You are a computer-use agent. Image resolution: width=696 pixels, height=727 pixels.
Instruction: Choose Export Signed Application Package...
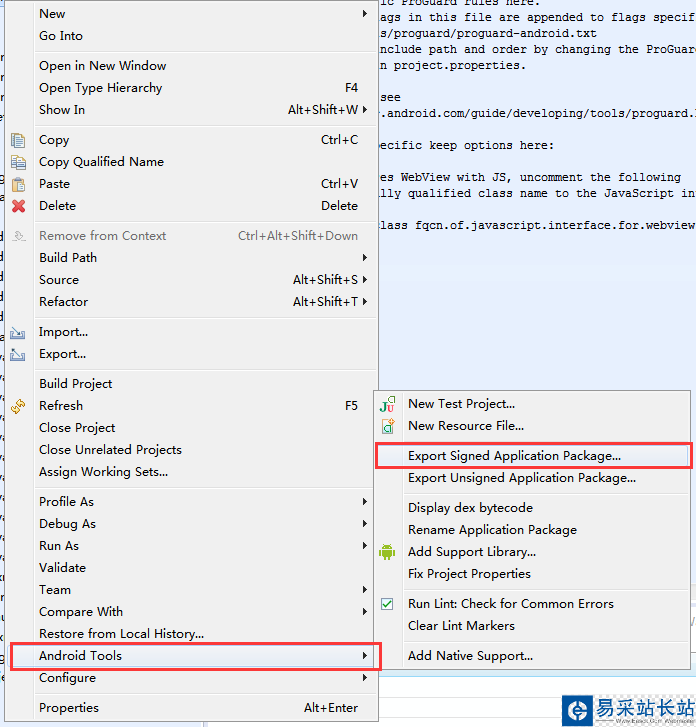pos(532,456)
